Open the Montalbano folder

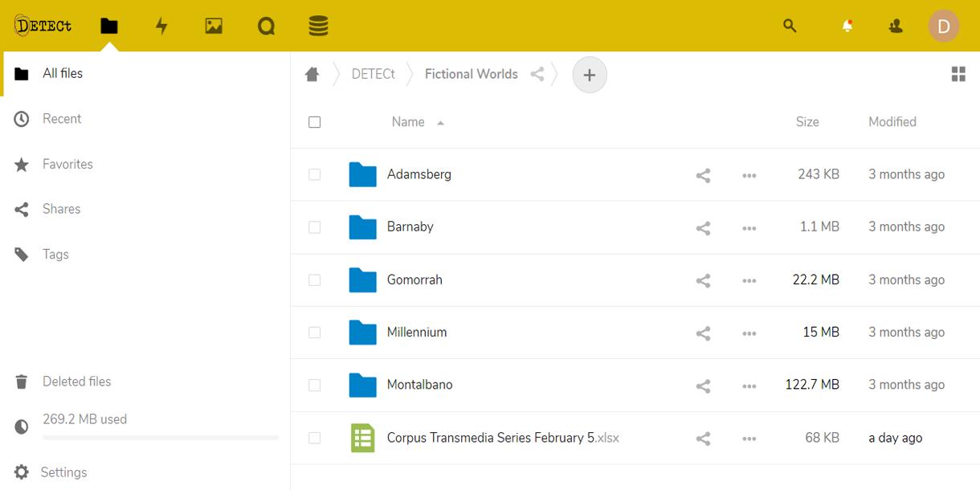419,385
